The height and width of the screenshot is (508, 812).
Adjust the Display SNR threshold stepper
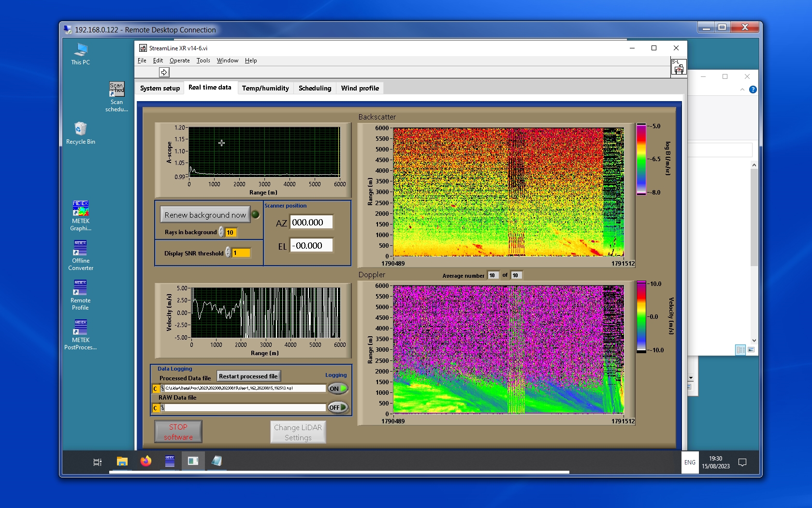228,253
